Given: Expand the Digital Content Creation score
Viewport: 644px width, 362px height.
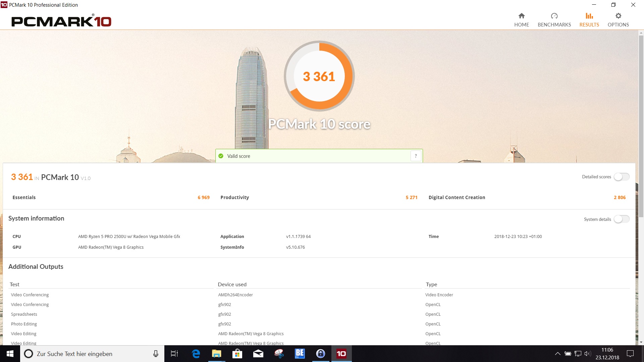Looking at the screenshot, I should coord(457,197).
